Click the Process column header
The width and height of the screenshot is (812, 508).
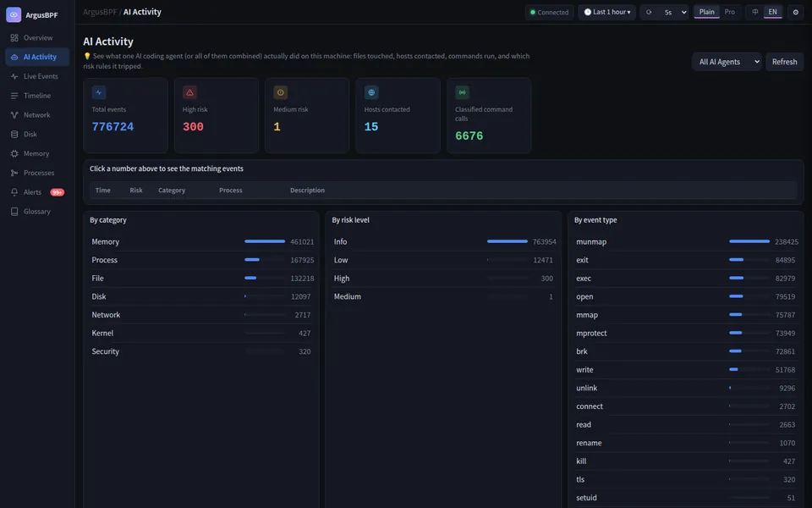(x=230, y=190)
